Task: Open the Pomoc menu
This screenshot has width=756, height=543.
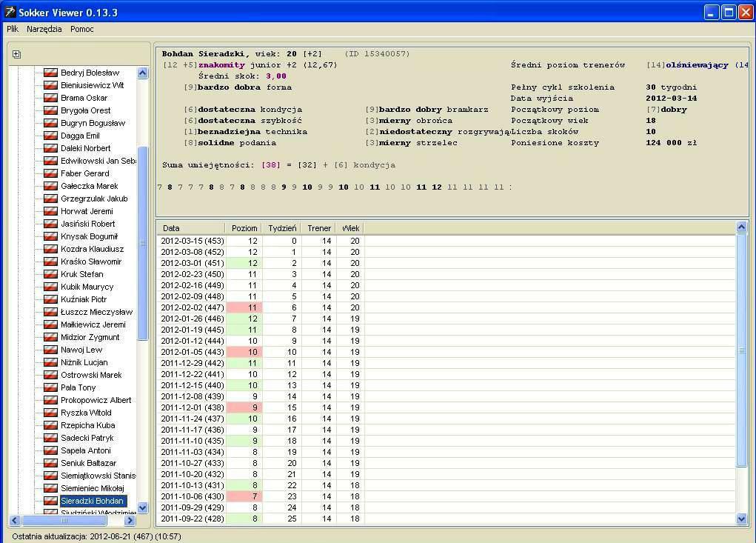Action: point(82,29)
